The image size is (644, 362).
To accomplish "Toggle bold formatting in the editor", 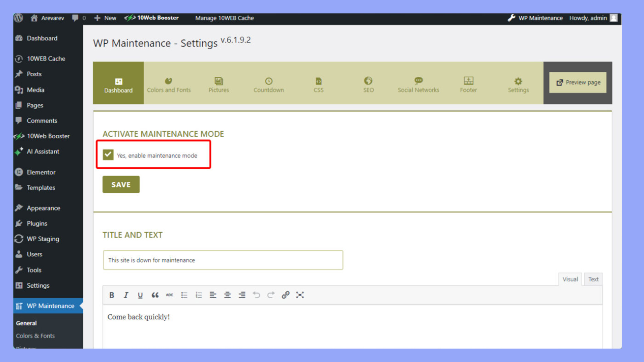I will (111, 295).
